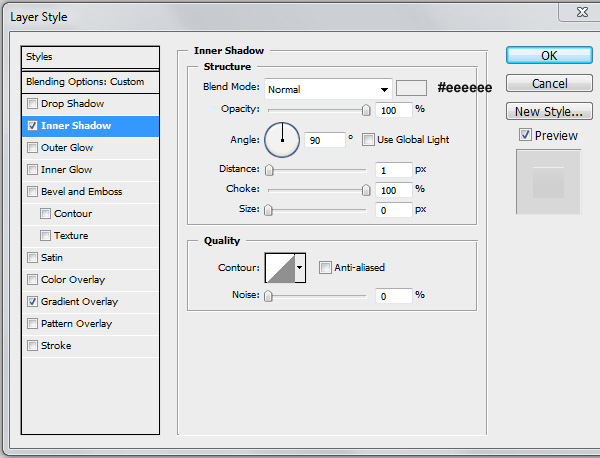Uncheck the Gradient Overlay checkbox

pyautogui.click(x=33, y=302)
